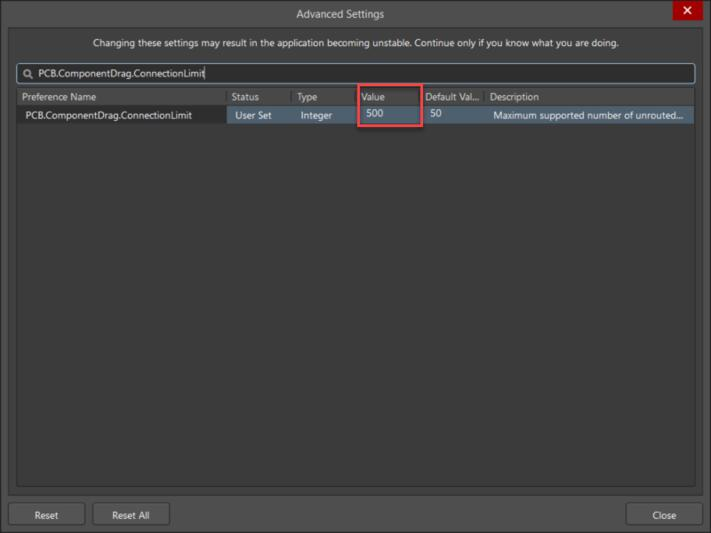711x533 pixels.
Task: Click the Description column header
Action: [x=589, y=97]
